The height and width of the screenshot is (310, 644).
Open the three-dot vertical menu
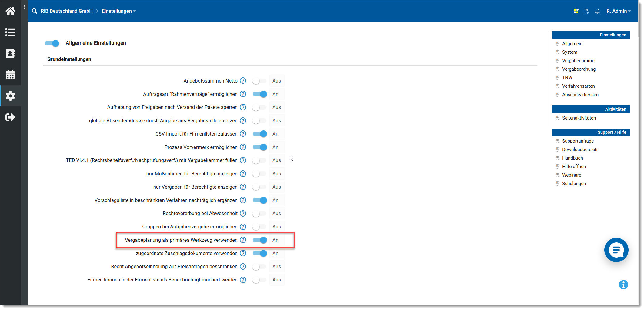24,7
